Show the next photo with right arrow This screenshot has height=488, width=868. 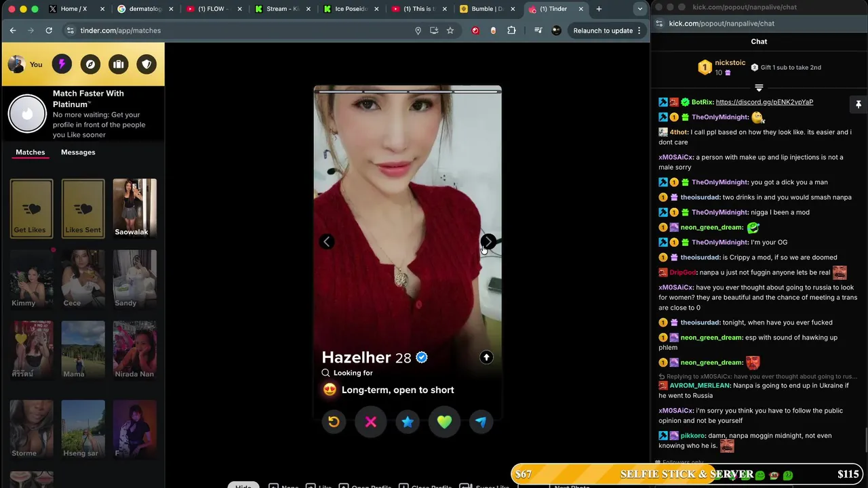488,241
